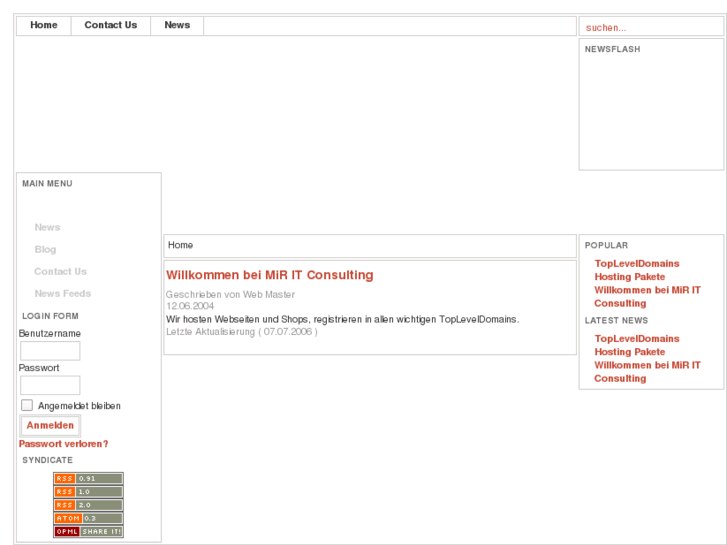727x545 pixels.
Task: Open Hosting Pakete under Popular
Action: point(630,277)
